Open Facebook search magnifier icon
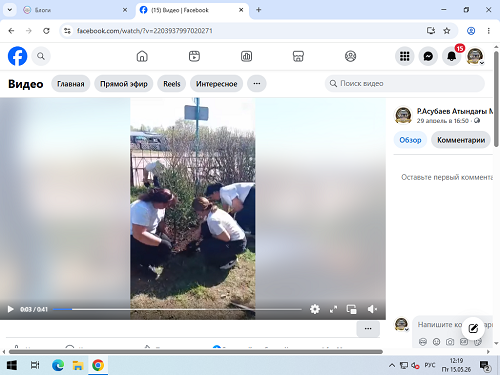Viewport: 500px width, 375px height. 41,56
